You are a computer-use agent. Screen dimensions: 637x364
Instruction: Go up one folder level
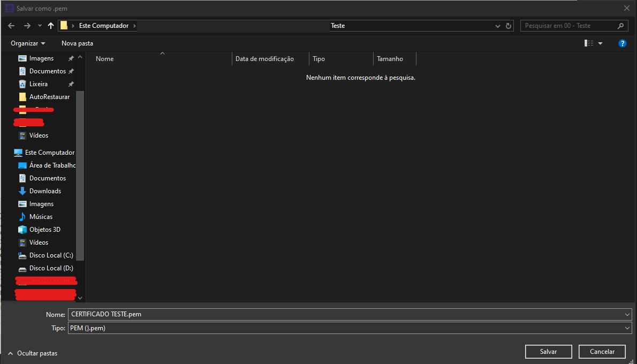tap(51, 26)
